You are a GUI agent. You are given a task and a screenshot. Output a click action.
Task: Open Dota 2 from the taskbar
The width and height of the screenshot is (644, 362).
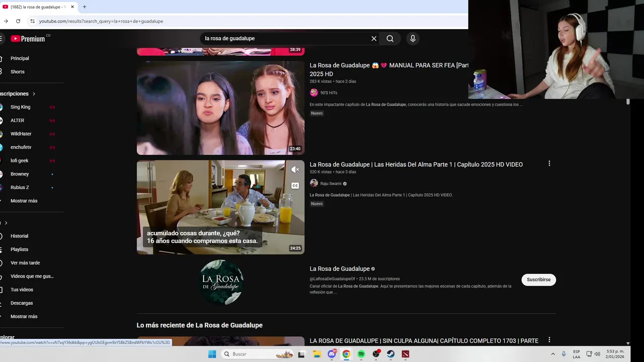tap(406, 354)
